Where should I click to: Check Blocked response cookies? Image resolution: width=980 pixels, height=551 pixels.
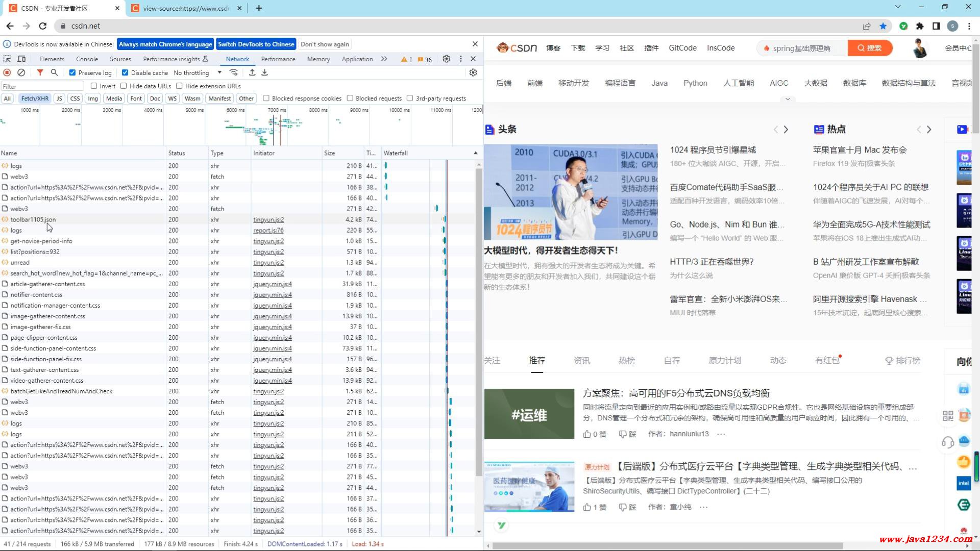click(x=266, y=98)
